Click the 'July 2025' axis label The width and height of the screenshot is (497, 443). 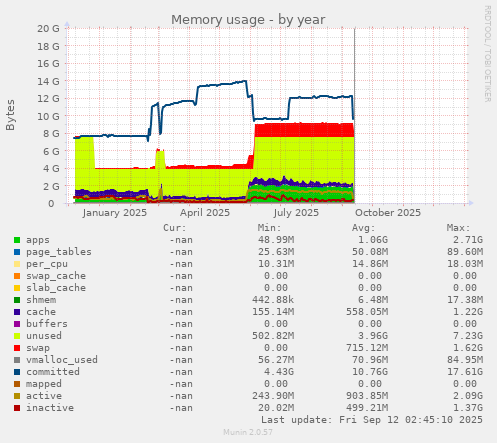[x=296, y=213]
